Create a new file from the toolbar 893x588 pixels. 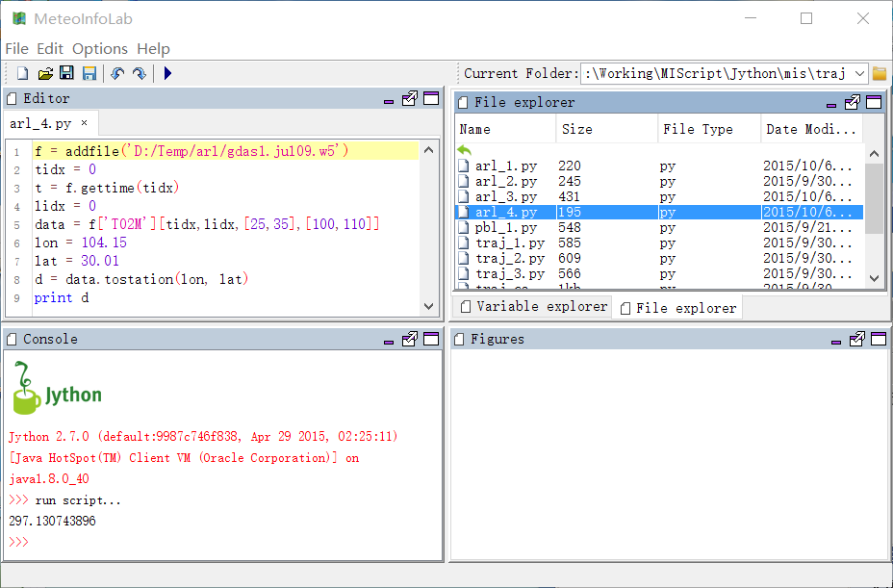pyautogui.click(x=23, y=73)
